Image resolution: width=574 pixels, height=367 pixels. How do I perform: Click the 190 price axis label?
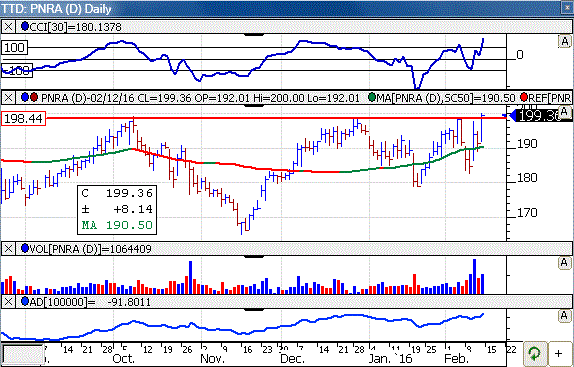527,144
